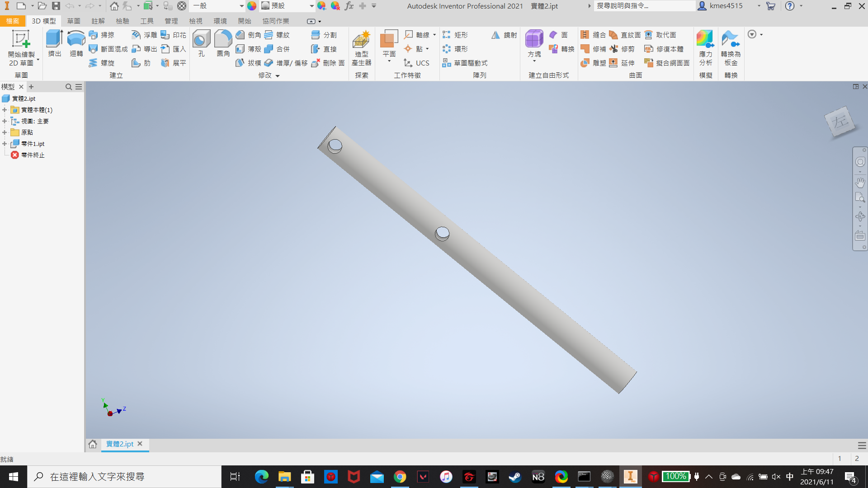Activate the Hole (孔) tool
This screenshot has width=868, height=488.
[201, 43]
